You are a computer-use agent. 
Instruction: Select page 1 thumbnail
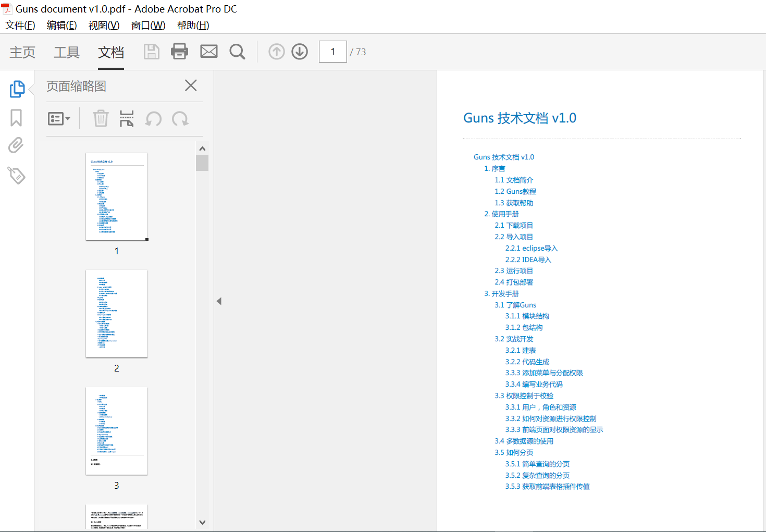click(117, 196)
